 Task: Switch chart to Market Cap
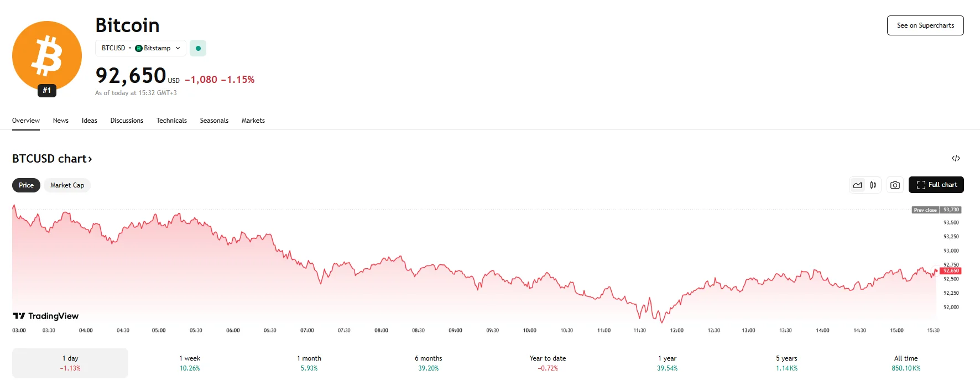67,185
